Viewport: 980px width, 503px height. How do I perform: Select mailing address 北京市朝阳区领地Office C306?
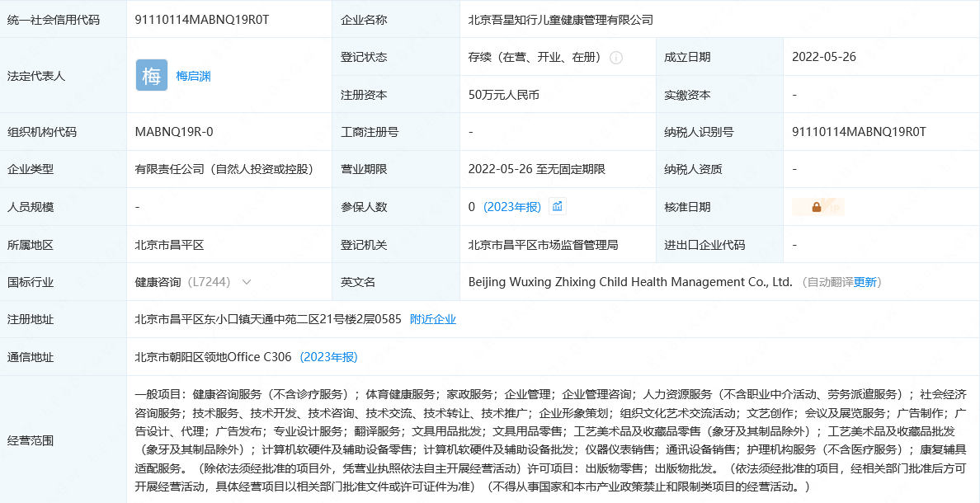click(x=213, y=357)
